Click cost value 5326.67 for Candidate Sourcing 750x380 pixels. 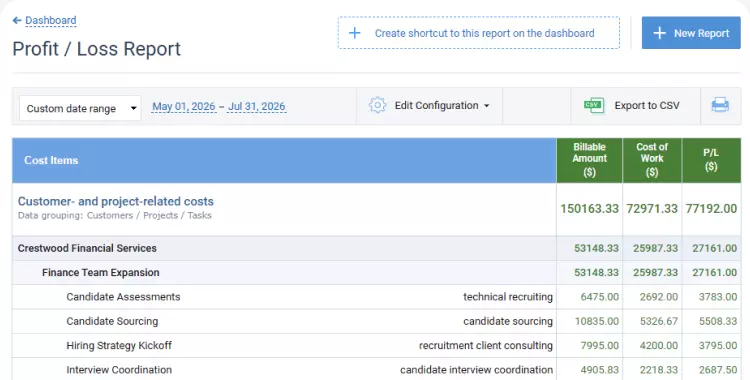659,321
